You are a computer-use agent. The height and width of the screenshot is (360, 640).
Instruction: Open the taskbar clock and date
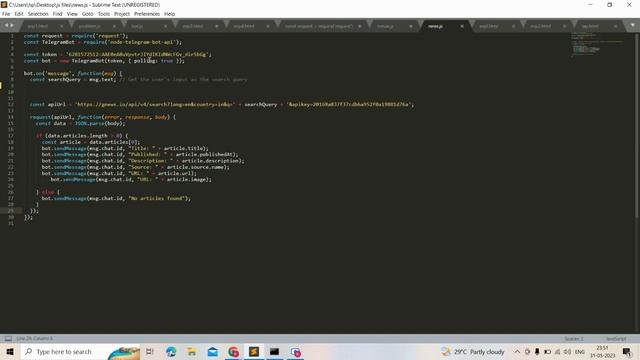[602, 351]
